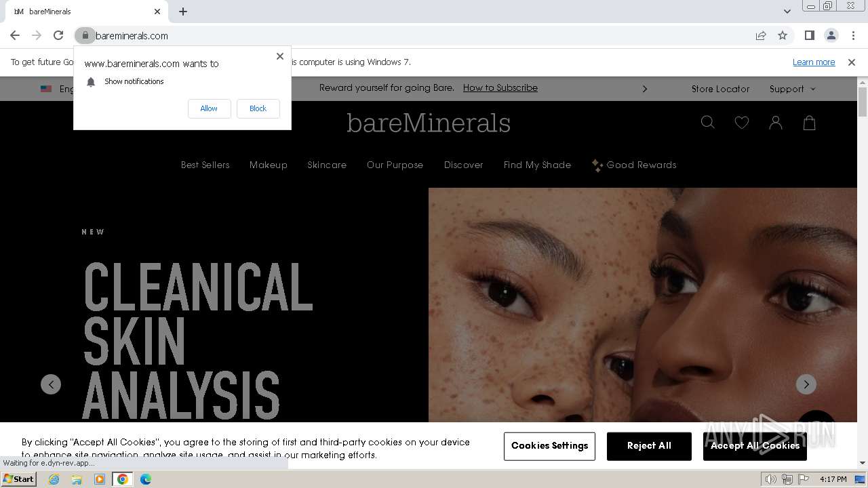Open the Learn more link
This screenshot has height=488, width=868.
(x=814, y=62)
